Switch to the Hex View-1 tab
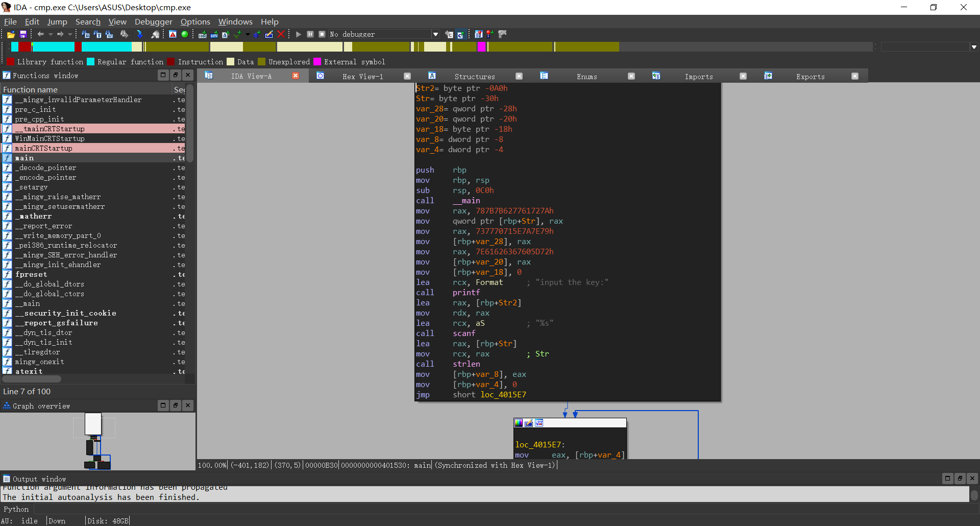 click(362, 77)
